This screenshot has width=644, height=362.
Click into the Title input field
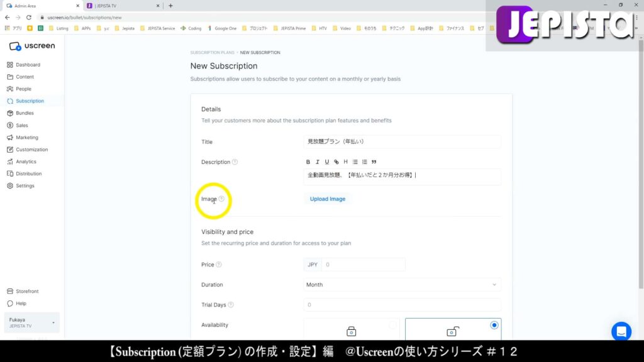(402, 141)
